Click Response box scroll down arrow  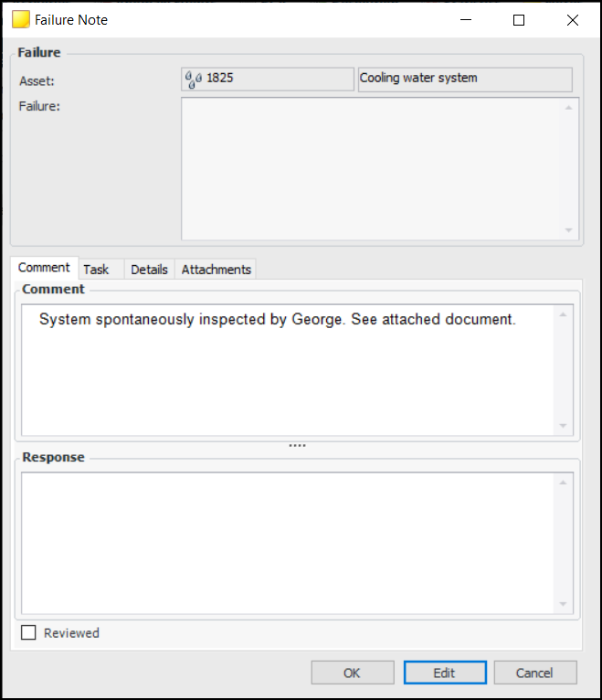(563, 604)
